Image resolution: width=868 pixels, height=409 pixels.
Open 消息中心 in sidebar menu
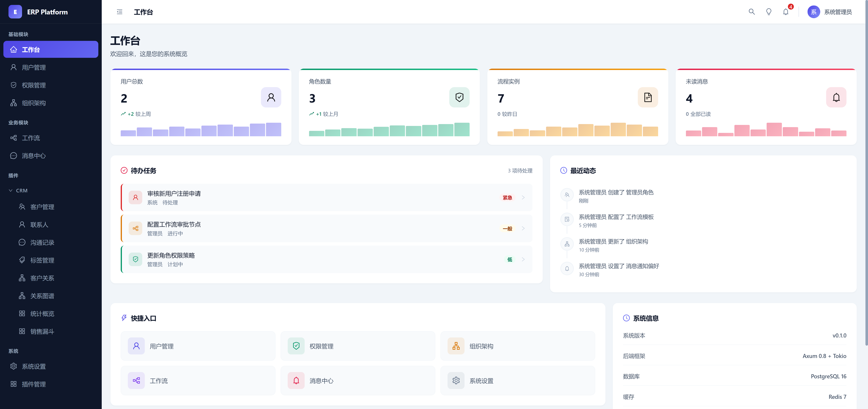[x=34, y=156]
